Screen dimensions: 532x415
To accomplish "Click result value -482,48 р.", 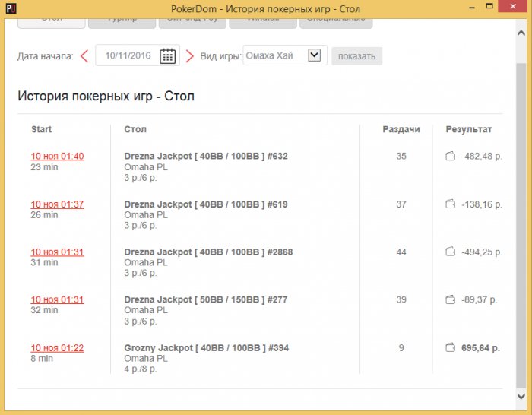I will (x=482, y=157).
